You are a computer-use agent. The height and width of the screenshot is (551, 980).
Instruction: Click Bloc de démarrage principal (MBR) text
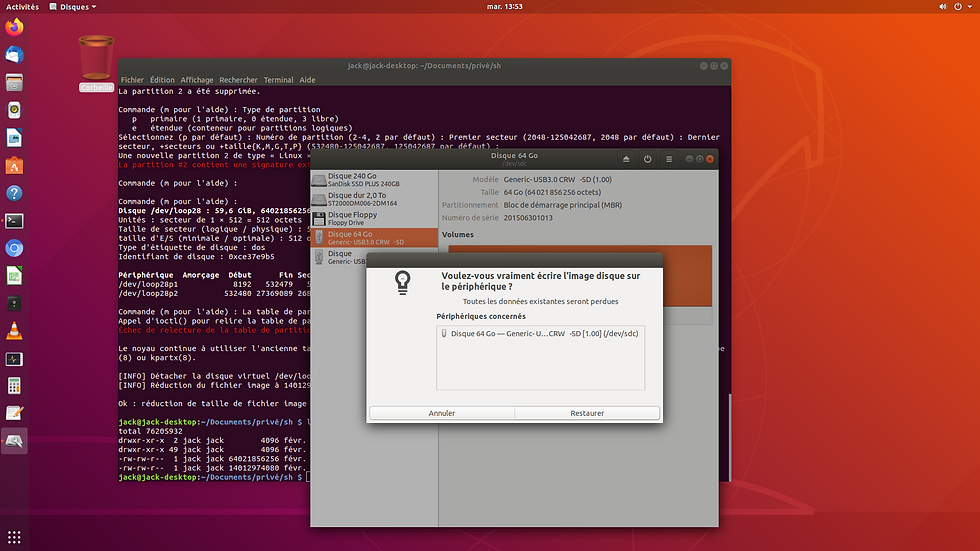coord(562,205)
